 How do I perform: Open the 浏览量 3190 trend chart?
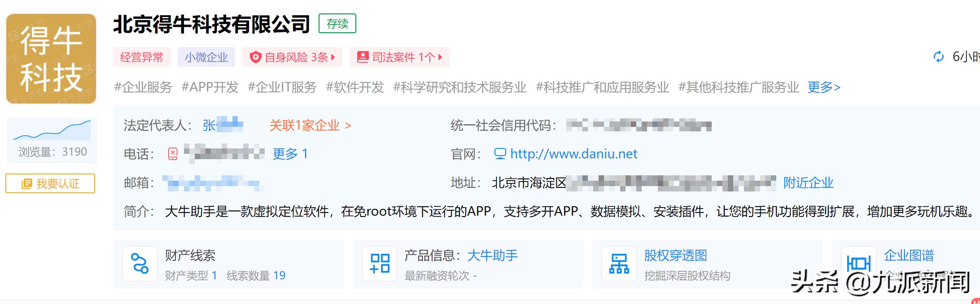pyautogui.click(x=52, y=140)
